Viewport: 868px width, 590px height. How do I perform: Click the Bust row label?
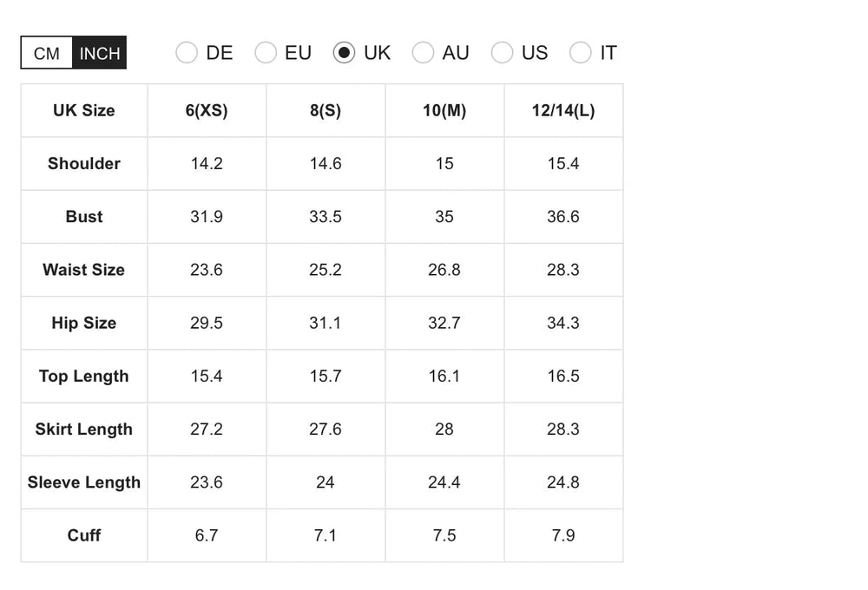(84, 217)
